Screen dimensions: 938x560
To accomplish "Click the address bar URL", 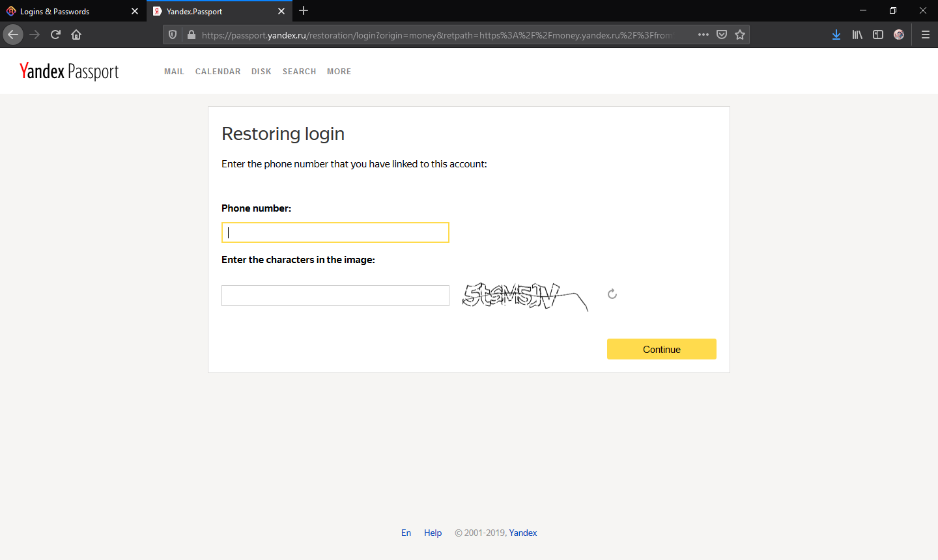I will pos(436,35).
